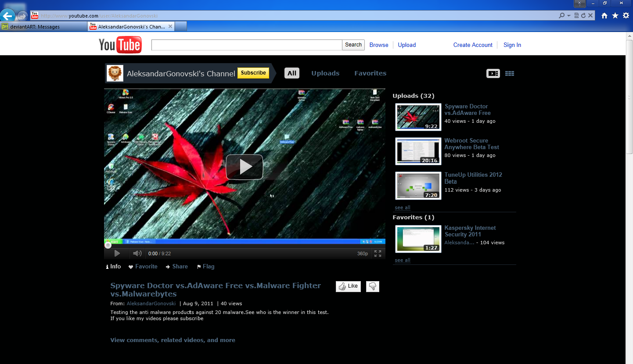Select the Uploads channel tab

pyautogui.click(x=325, y=73)
